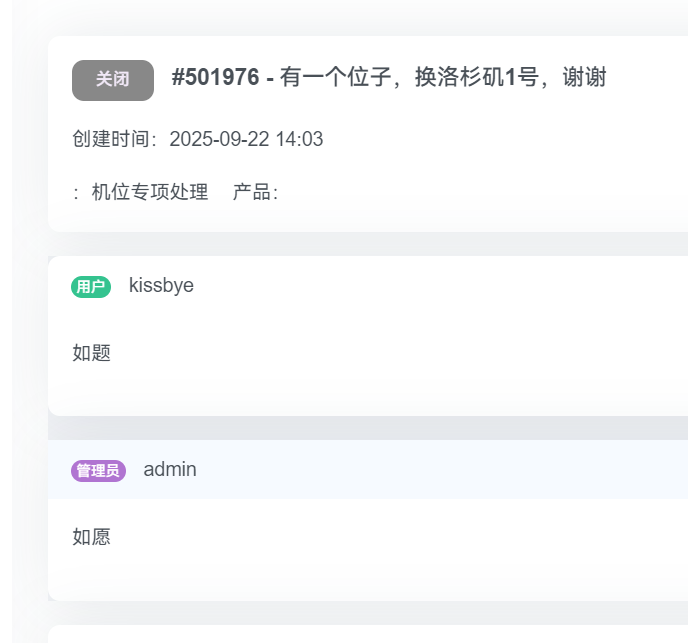
Task: Open the admin username link
Action: [170, 470]
